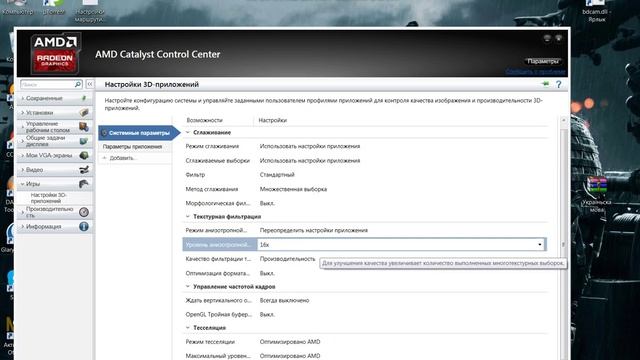Click the Игры gamepad icon
Image resolution: width=640 pixels, height=360 pixels.
coord(84,184)
